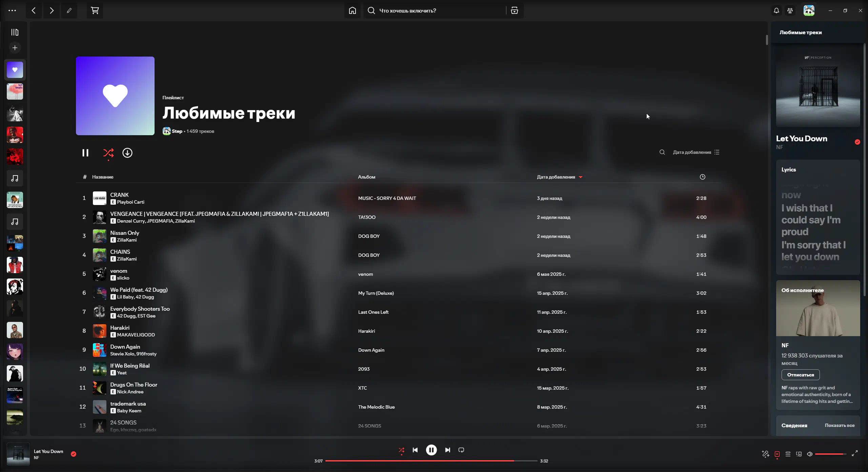Download the Liked Songs playlist
868x472 pixels.
click(x=127, y=153)
